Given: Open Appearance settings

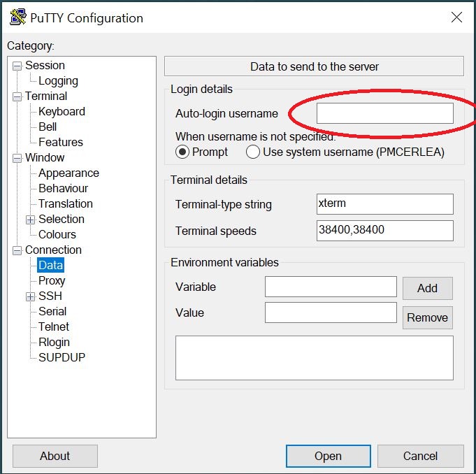Looking at the screenshot, I should pos(69,173).
